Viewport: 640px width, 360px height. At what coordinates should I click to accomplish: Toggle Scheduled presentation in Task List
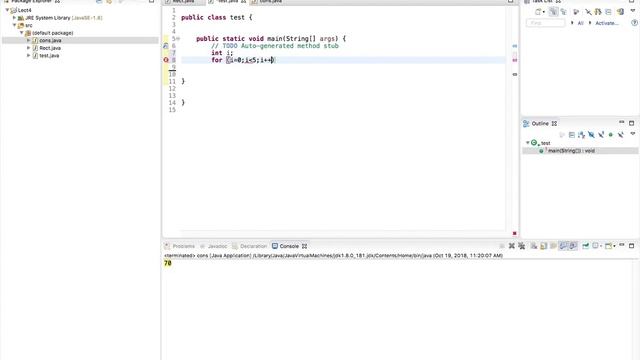click(x=564, y=12)
